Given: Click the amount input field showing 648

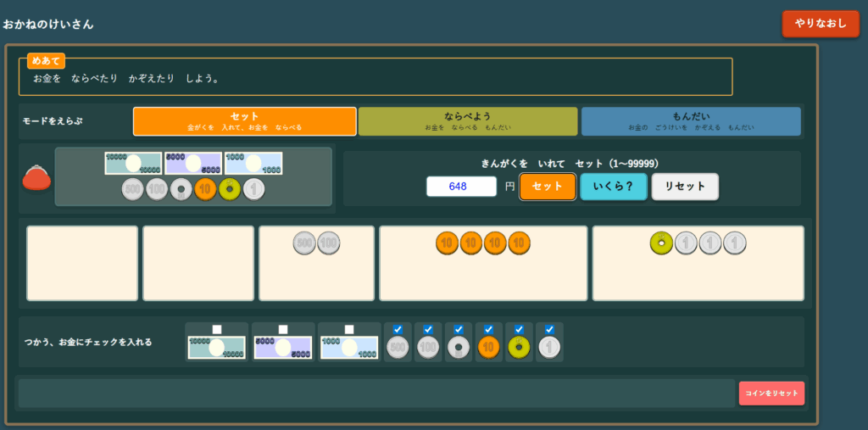Looking at the screenshot, I should 461,187.
